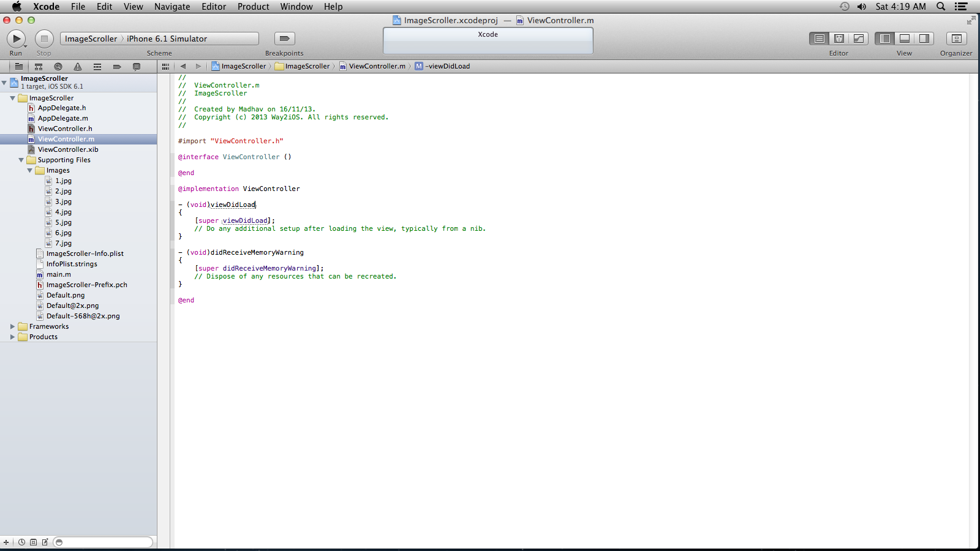Select ViewController.h in navigator
980x551 pixels.
(65, 129)
